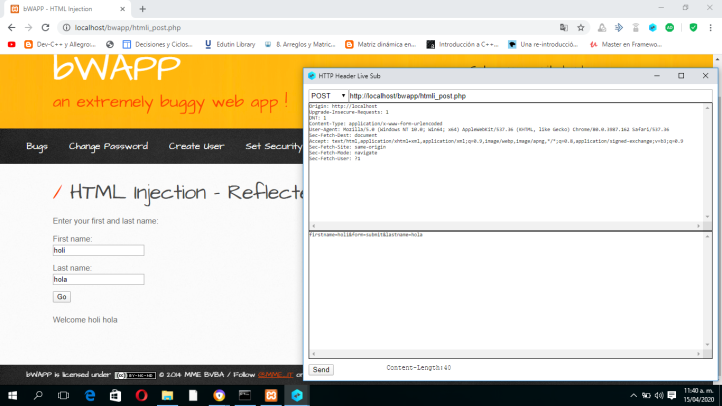
Task: Open the blank document app on taskbar
Action: click(193, 395)
